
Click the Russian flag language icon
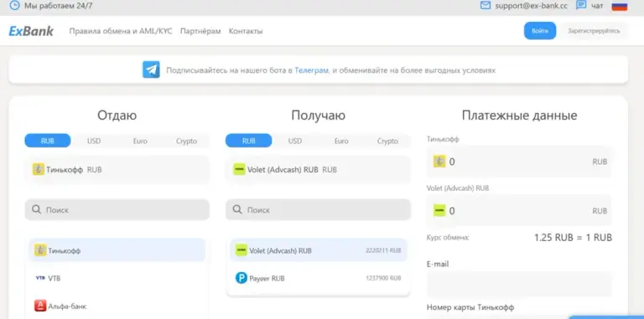(x=620, y=6)
